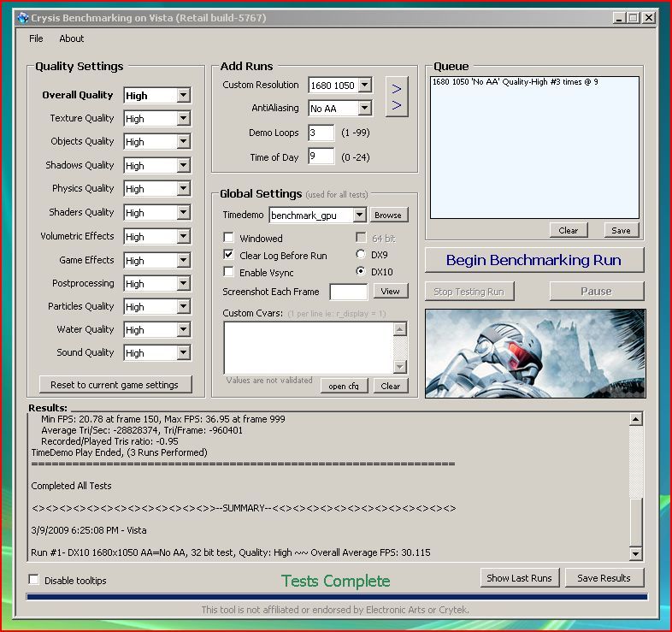Image resolution: width=672 pixels, height=632 pixels.
Task: Toggle the Windowed checkbox
Action: click(x=229, y=238)
